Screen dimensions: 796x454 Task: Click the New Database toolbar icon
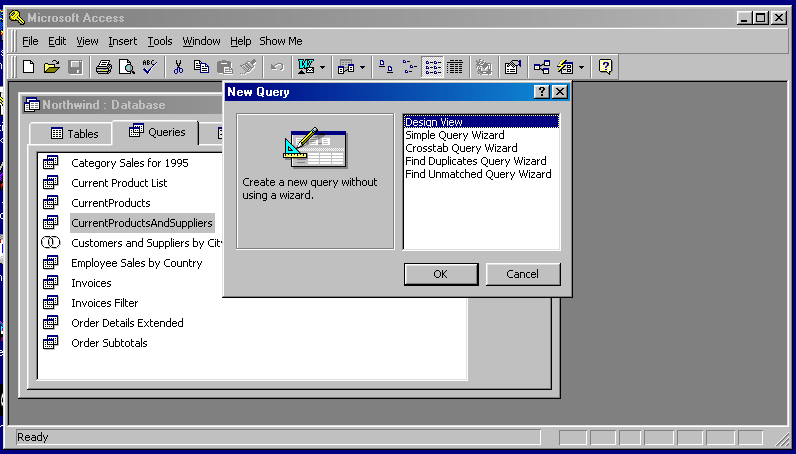click(x=28, y=67)
